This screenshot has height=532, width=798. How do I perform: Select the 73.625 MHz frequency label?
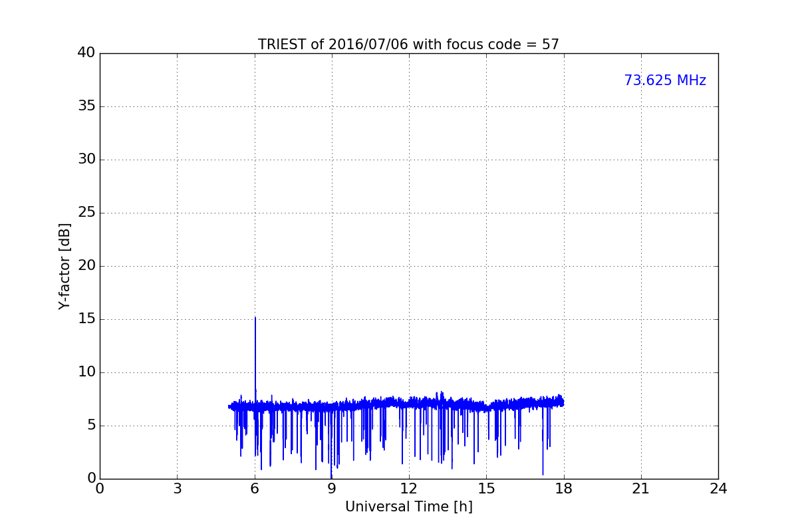pyautogui.click(x=665, y=80)
